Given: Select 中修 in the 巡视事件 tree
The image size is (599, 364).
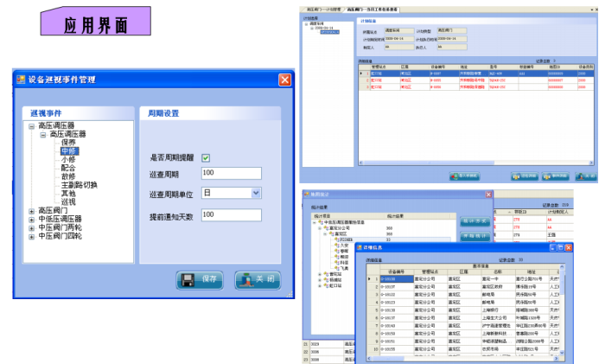Looking at the screenshot, I should tap(68, 151).
